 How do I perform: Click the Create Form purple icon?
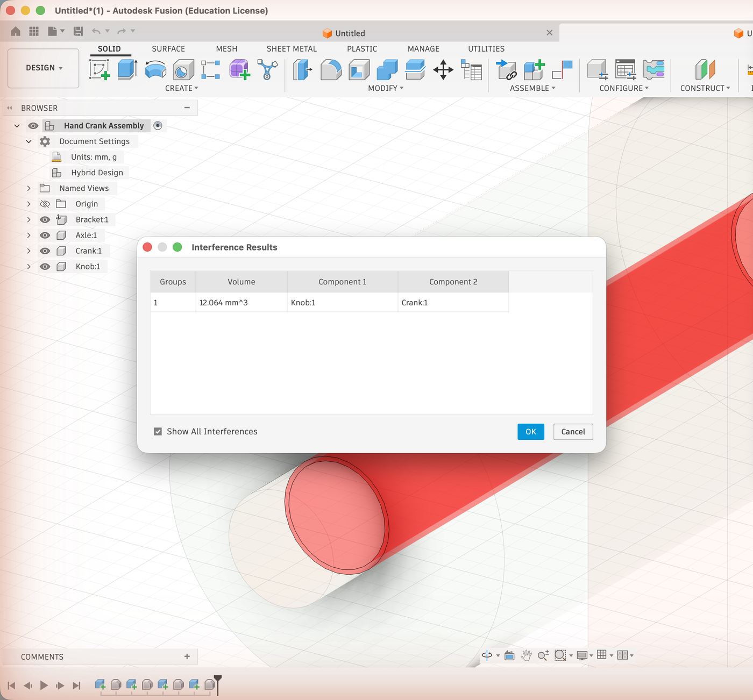coord(239,70)
